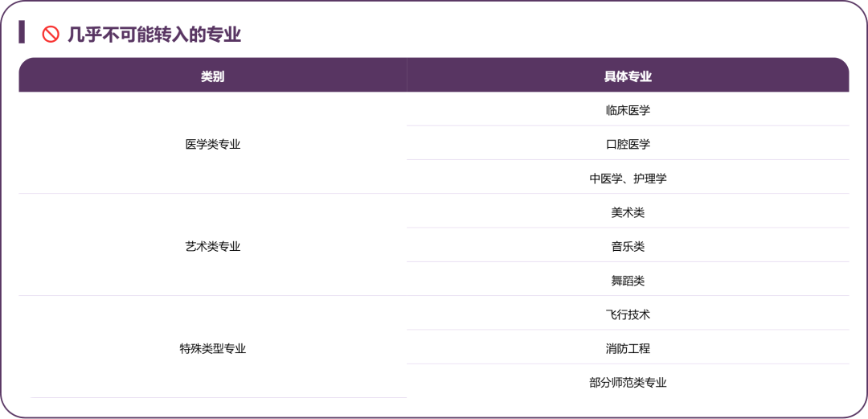Image resolution: width=868 pixels, height=419 pixels.
Task: Click the purple vertical accent bar beside the title
Action: [23, 33]
